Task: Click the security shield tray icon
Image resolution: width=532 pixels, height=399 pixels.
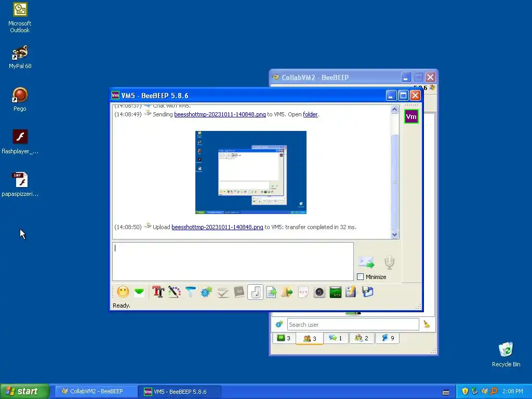Action: (x=465, y=391)
